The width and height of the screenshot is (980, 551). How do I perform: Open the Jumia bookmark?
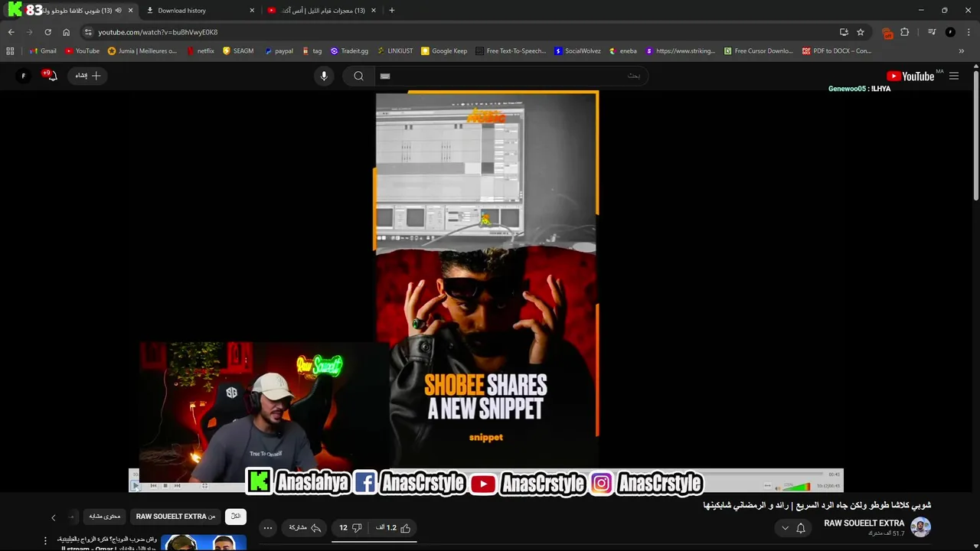[142, 51]
